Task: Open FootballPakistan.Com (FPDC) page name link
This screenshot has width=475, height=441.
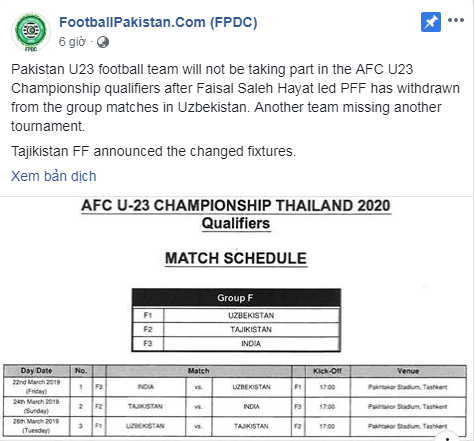Action: (x=158, y=22)
